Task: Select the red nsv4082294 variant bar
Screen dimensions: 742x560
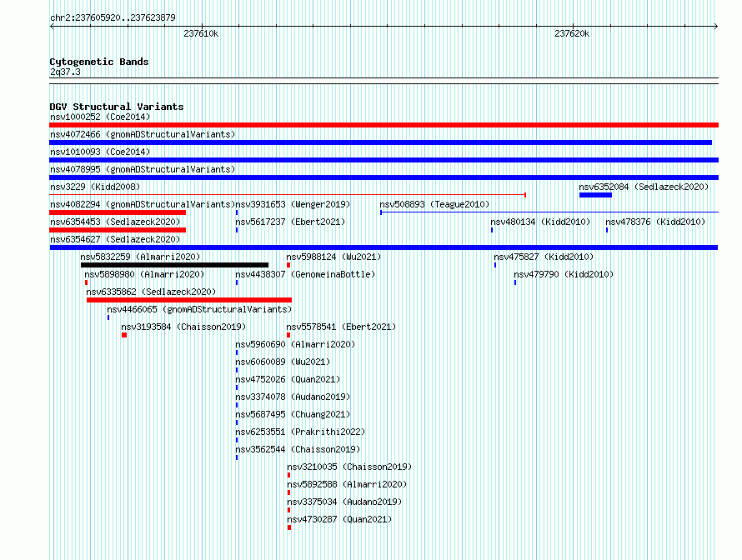Action: pos(118,212)
